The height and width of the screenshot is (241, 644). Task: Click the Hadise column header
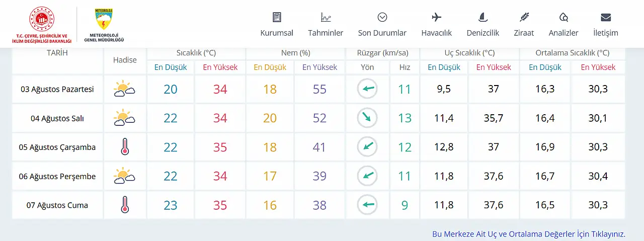click(x=125, y=60)
